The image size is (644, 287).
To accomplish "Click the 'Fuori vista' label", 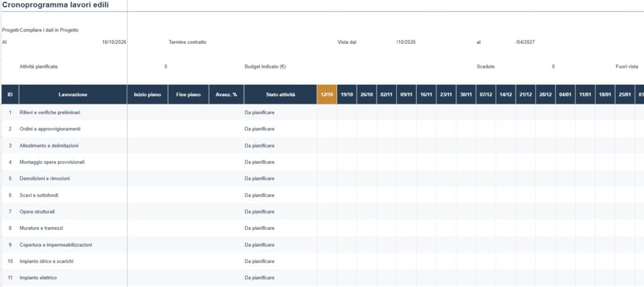I will [627, 67].
